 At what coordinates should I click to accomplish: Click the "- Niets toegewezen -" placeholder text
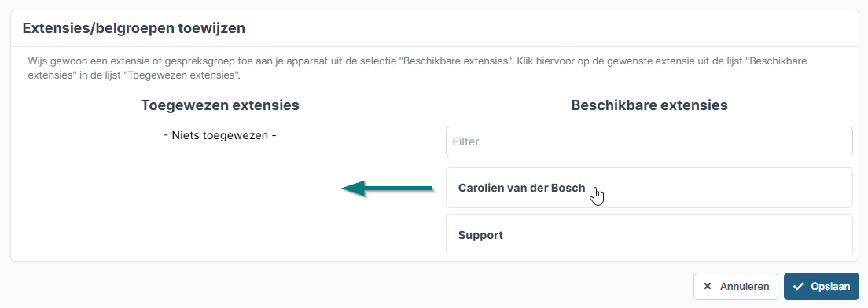220,135
